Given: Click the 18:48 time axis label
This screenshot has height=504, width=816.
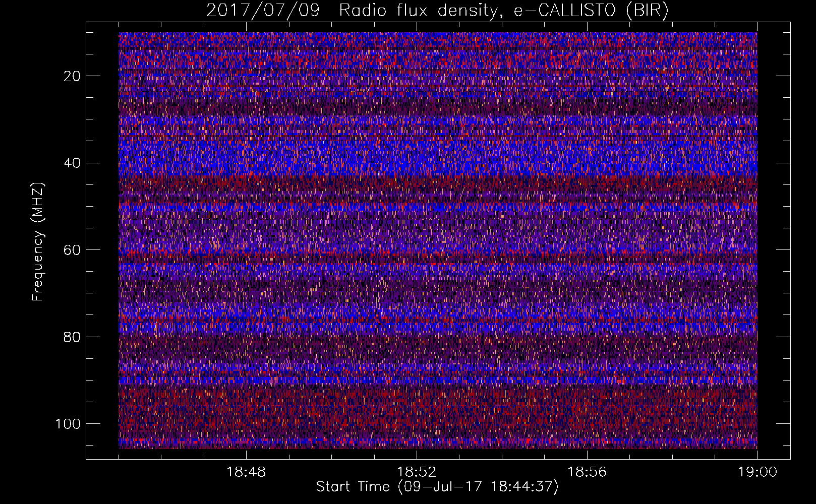Looking at the screenshot, I should pyautogui.click(x=246, y=472).
